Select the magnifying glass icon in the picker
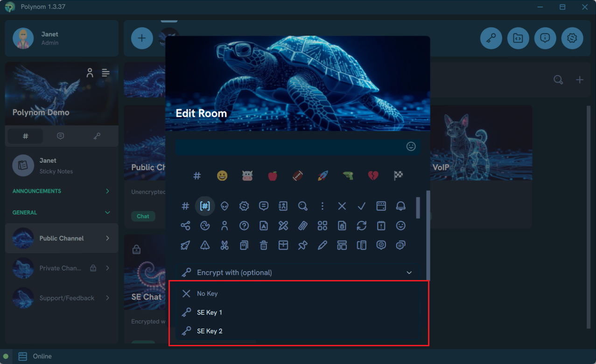 (x=303, y=206)
